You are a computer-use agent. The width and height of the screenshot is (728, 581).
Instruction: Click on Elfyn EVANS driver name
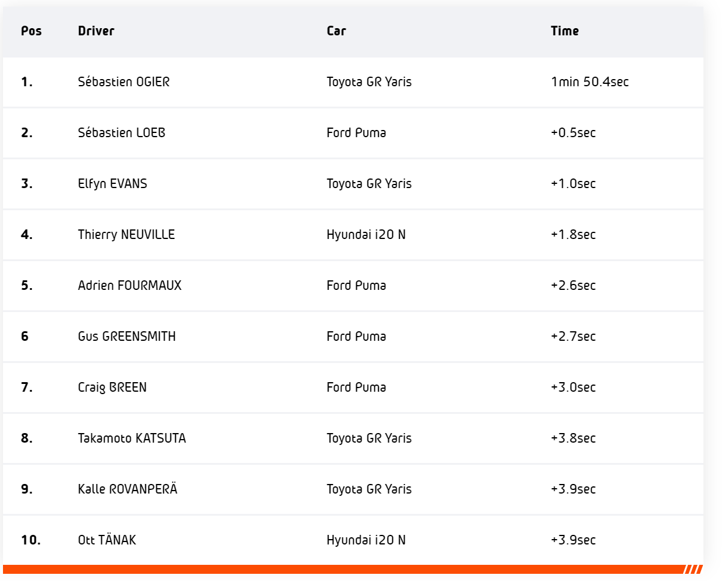pos(113,184)
